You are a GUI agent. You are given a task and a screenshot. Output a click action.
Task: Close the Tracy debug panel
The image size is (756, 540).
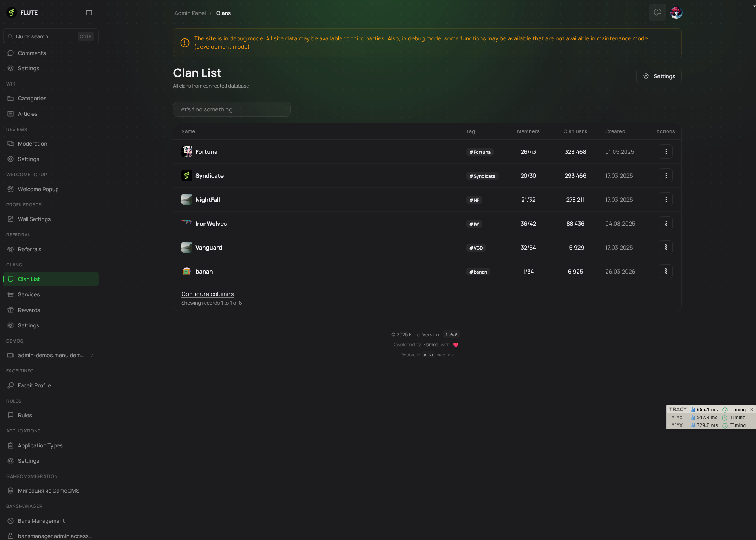click(x=752, y=409)
